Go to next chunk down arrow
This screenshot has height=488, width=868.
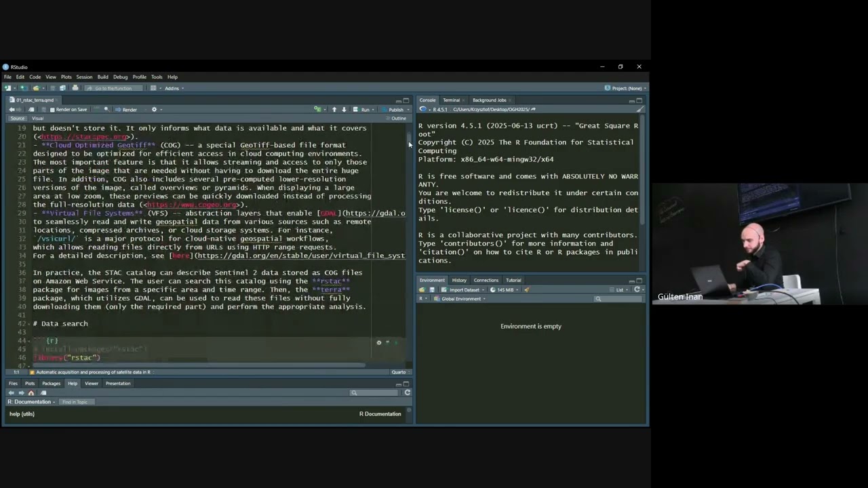pos(344,109)
